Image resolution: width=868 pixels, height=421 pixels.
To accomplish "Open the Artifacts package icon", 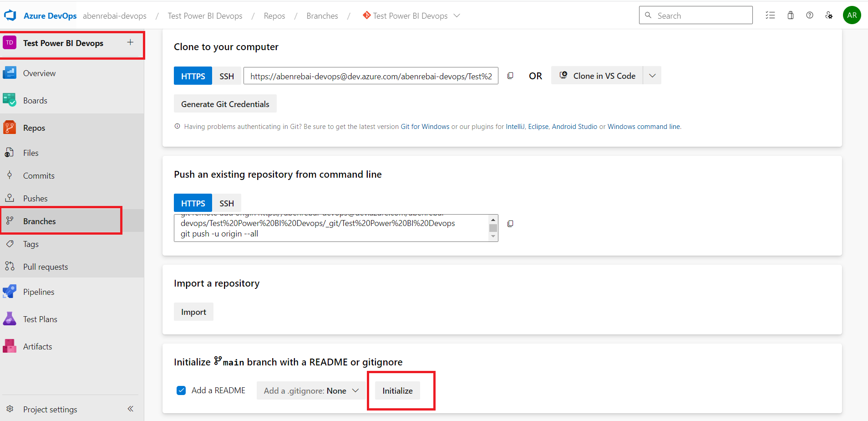I will tap(10, 346).
